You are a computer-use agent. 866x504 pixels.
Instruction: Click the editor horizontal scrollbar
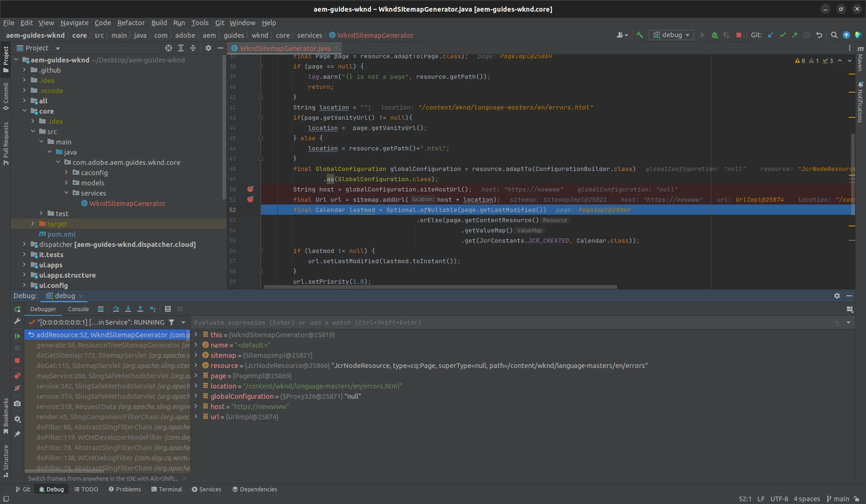[440, 287]
